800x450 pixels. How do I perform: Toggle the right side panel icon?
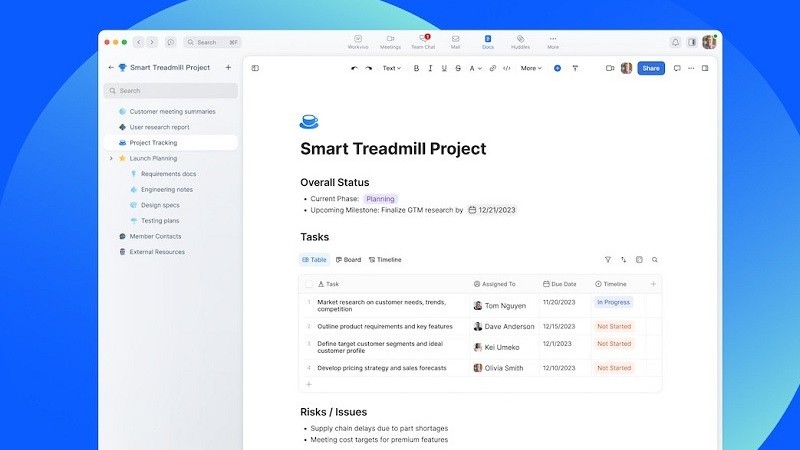click(705, 68)
